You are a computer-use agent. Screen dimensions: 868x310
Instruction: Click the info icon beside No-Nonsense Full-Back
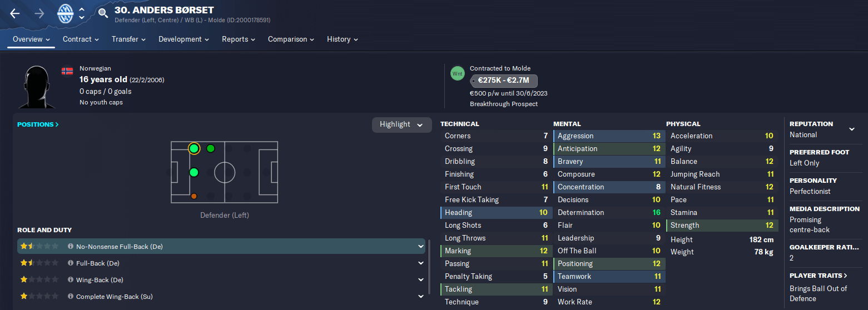click(x=71, y=247)
